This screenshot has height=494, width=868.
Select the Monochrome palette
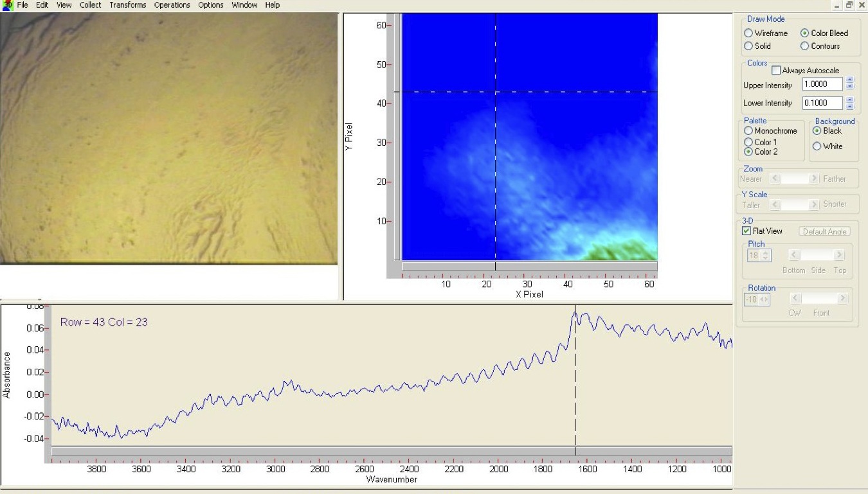(748, 131)
